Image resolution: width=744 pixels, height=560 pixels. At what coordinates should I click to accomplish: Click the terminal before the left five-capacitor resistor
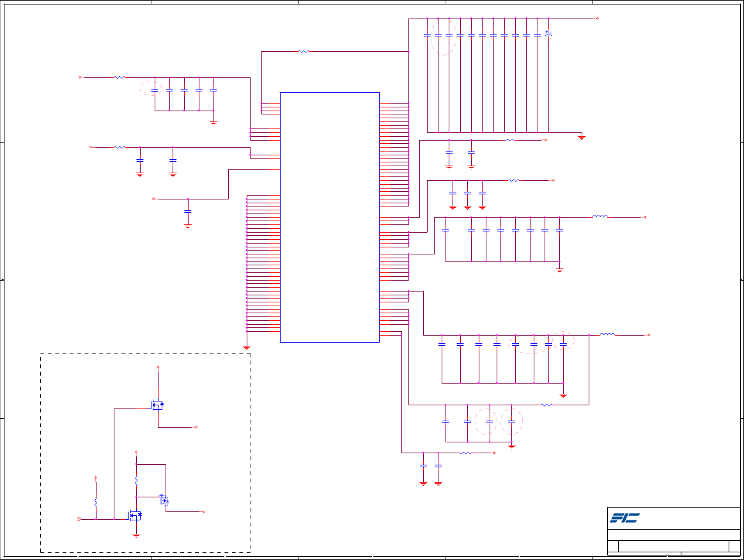point(80,77)
